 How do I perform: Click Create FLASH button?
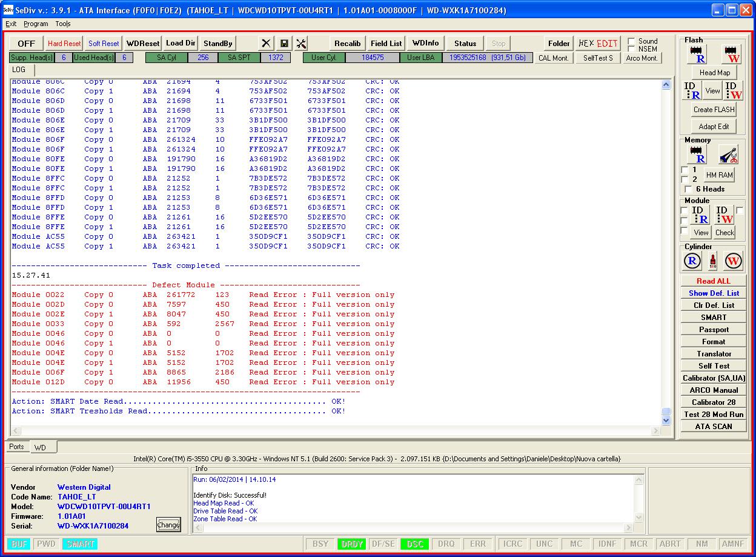click(x=714, y=110)
